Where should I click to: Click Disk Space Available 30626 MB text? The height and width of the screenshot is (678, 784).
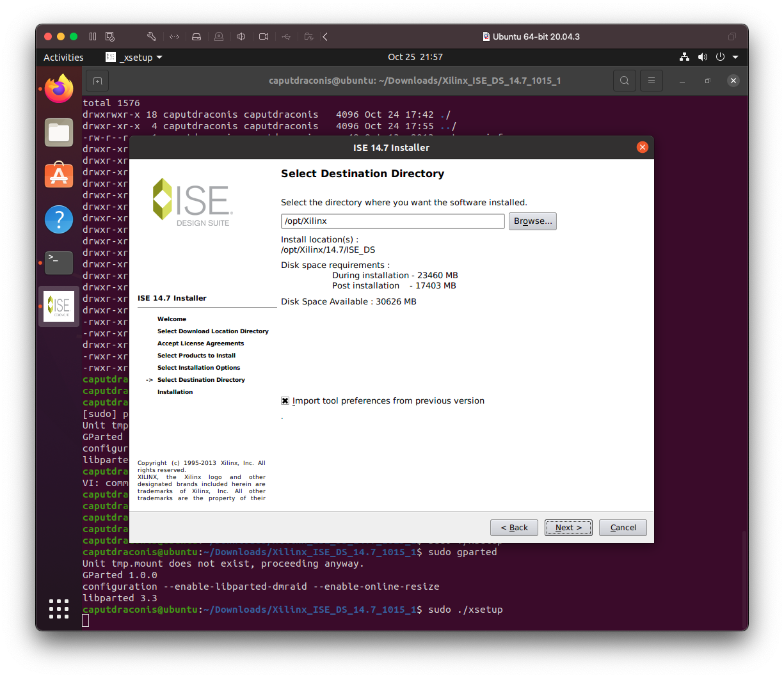pyautogui.click(x=349, y=301)
